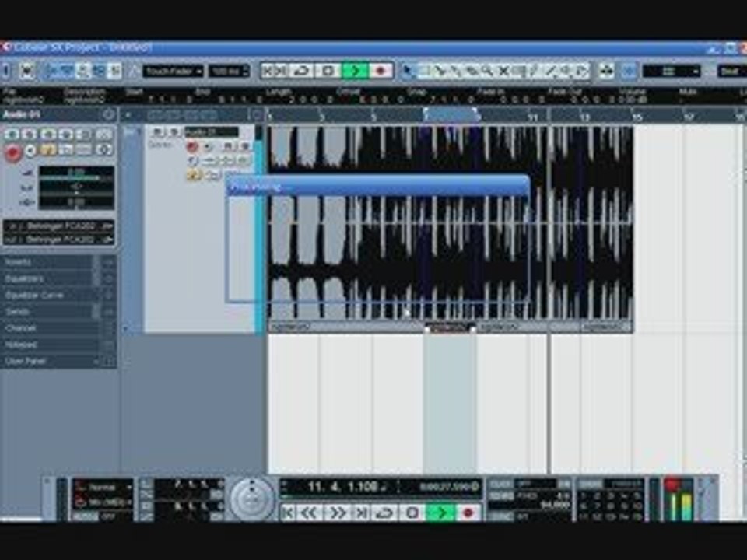Select the Mute X tool
This screenshot has height=560, width=747.
coord(503,71)
